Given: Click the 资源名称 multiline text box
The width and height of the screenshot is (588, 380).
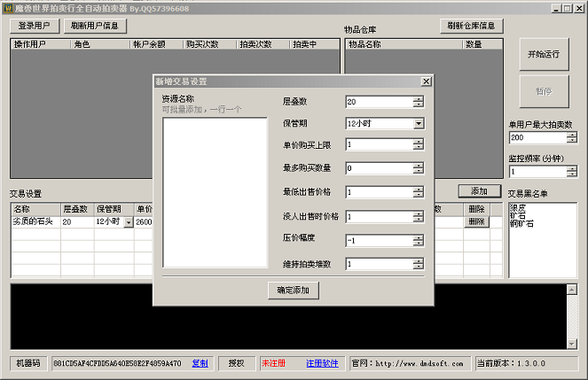Looking at the screenshot, I should coord(216,192).
